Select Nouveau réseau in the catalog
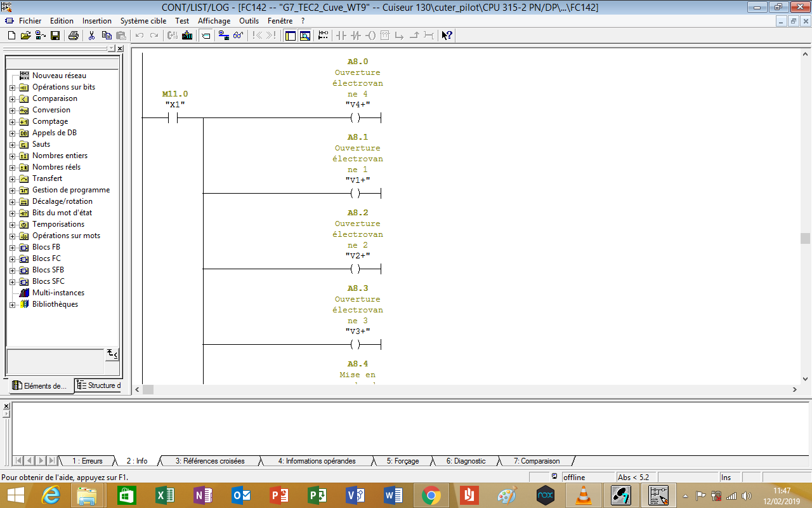Viewport: 812px width, 508px height. (59, 76)
